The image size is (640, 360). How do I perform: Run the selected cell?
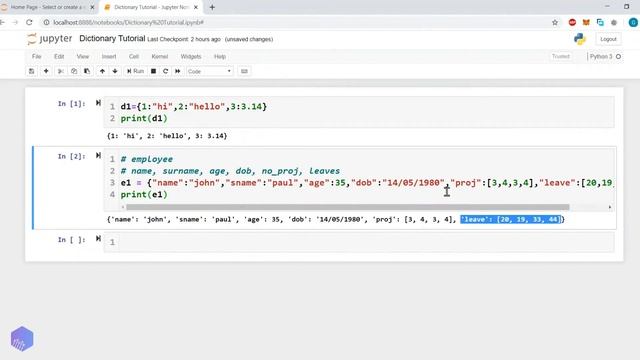[136, 71]
